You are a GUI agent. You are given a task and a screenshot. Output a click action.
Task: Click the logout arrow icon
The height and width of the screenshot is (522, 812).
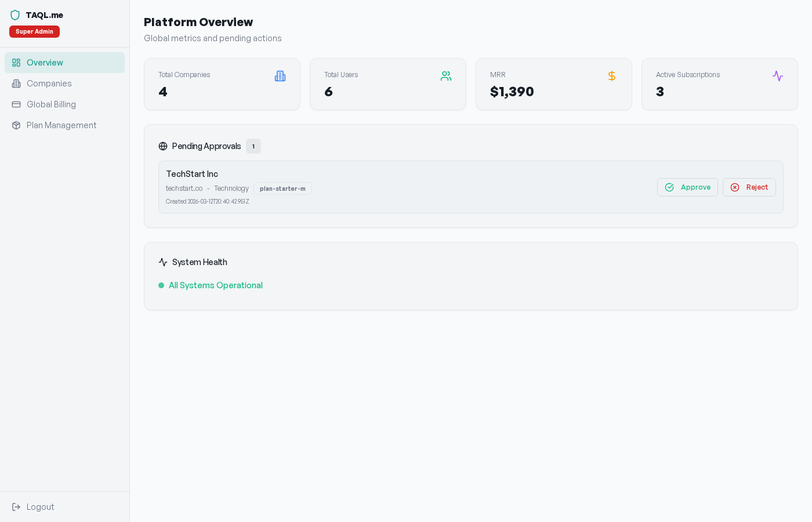tap(17, 507)
